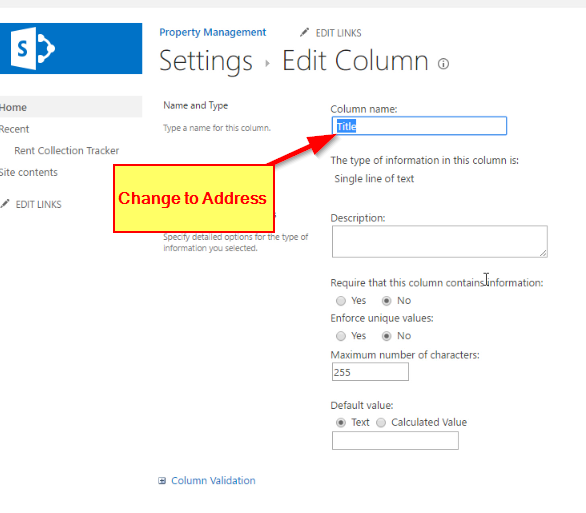
Task: Click pencil icon in left navigation EDIT LINKS
Action: pyautogui.click(x=4, y=204)
